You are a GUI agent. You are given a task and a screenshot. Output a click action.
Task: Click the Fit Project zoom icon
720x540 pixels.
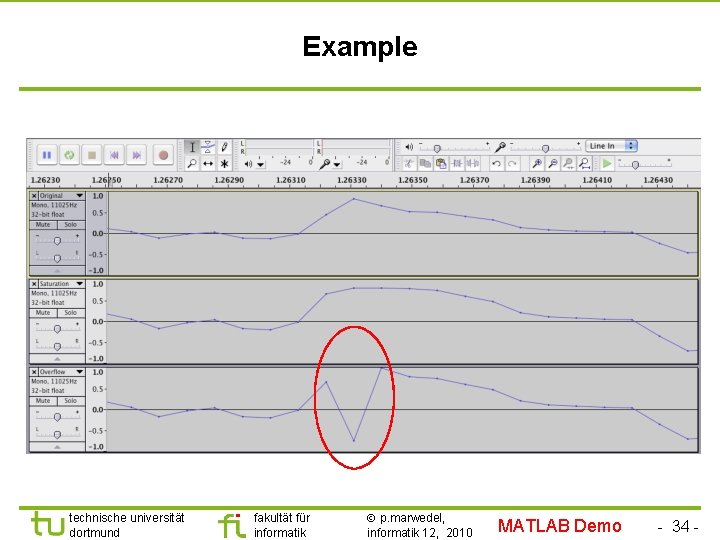click(x=585, y=163)
